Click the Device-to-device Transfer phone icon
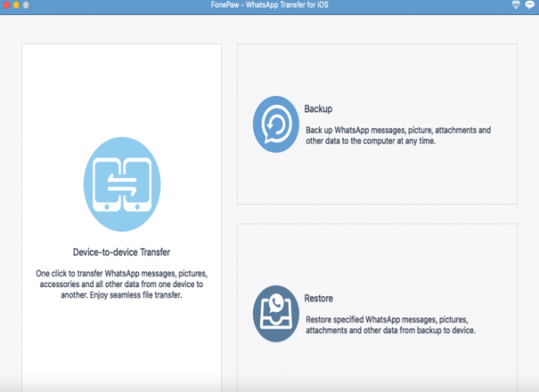Screen dimensions: 539x392 click(122, 184)
